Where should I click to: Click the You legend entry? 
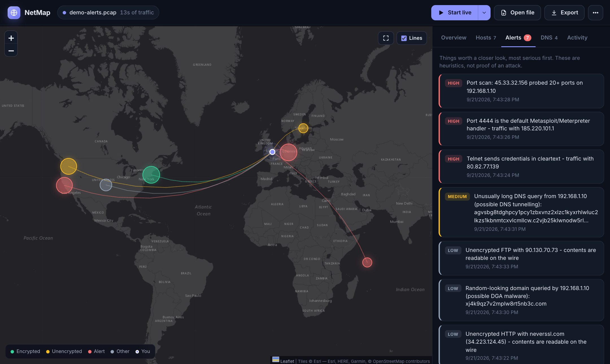pos(143,351)
